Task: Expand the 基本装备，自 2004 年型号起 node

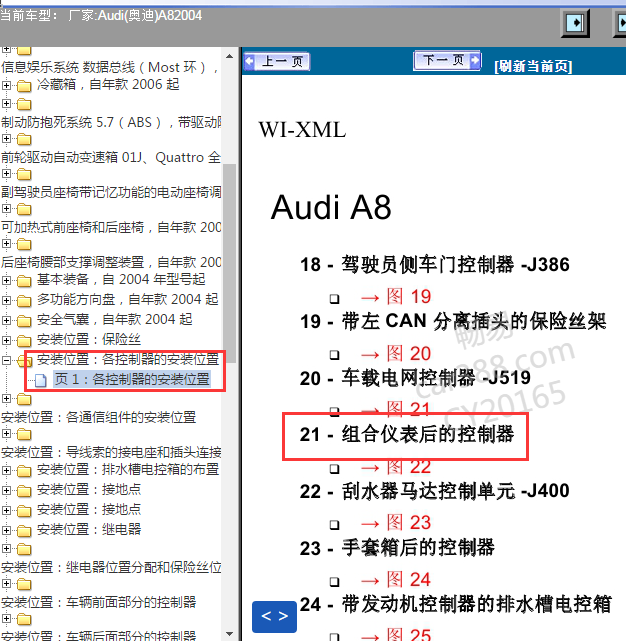Action: (6, 280)
